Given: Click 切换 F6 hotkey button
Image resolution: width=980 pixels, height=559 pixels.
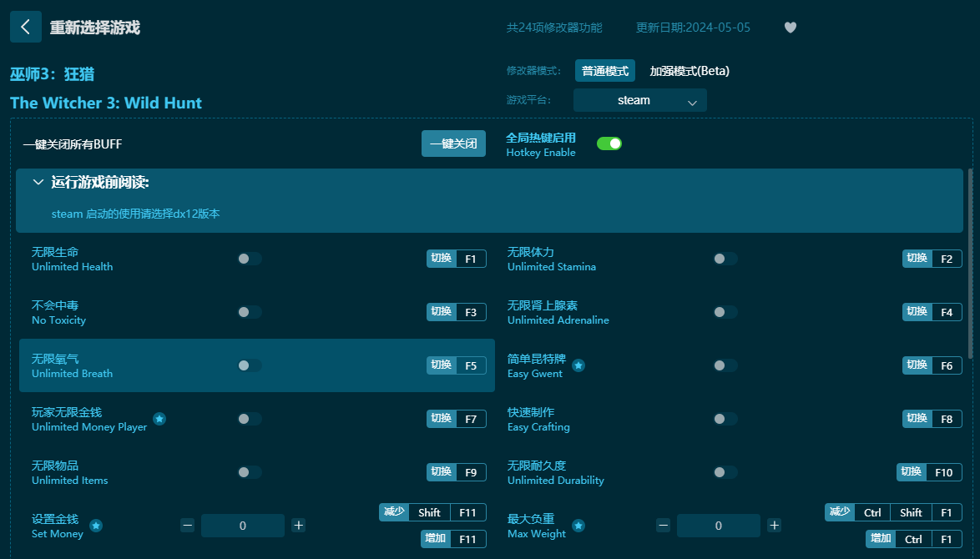Looking at the screenshot, I should point(932,365).
